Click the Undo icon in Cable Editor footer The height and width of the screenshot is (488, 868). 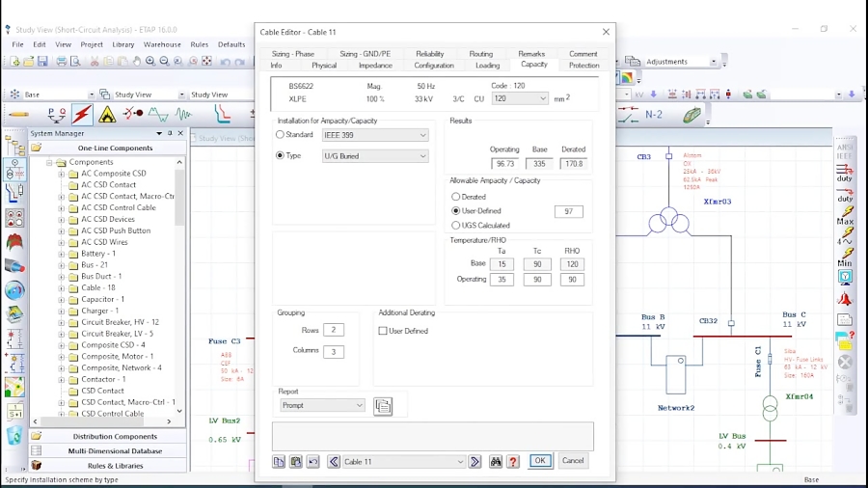tap(312, 461)
